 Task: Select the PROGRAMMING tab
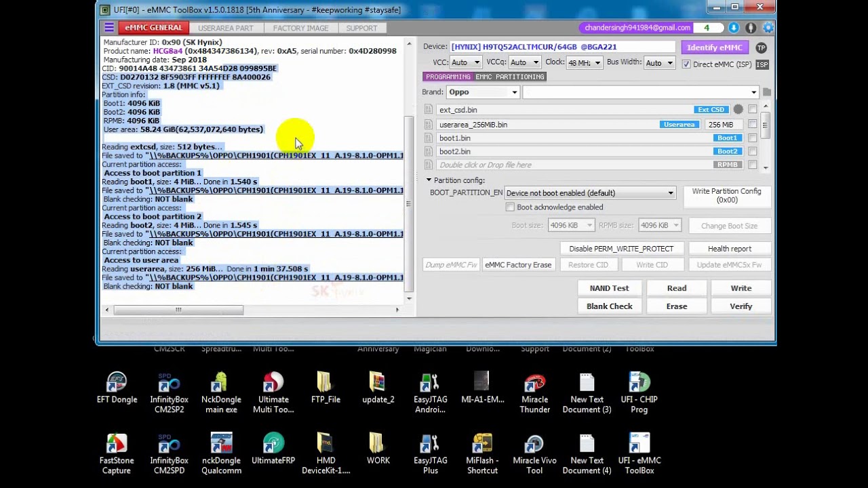click(x=448, y=77)
